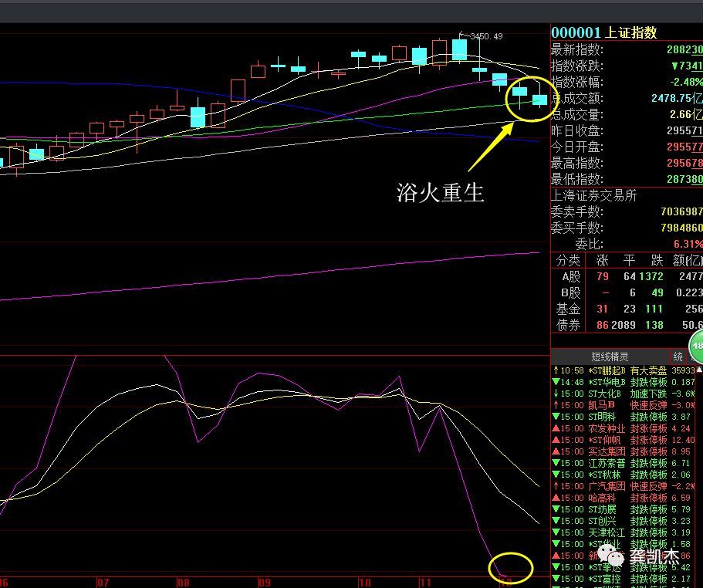Screen dimensions: 703x588
Task: Select the 债券 row label
Action: tap(568, 325)
